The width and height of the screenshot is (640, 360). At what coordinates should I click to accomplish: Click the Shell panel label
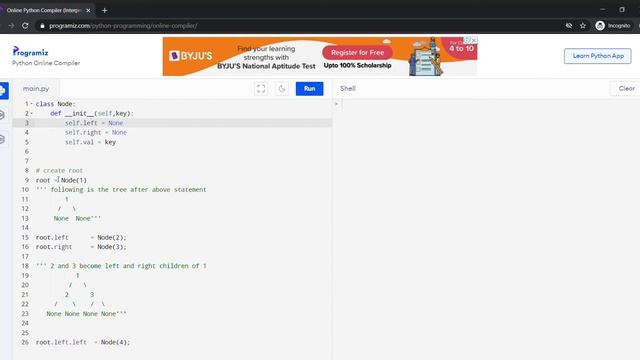pos(348,89)
